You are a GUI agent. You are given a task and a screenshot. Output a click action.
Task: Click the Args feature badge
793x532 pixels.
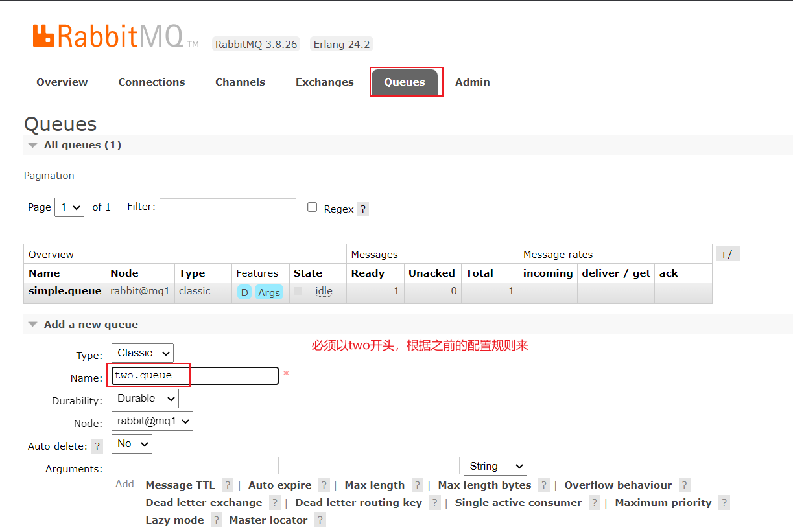click(269, 292)
